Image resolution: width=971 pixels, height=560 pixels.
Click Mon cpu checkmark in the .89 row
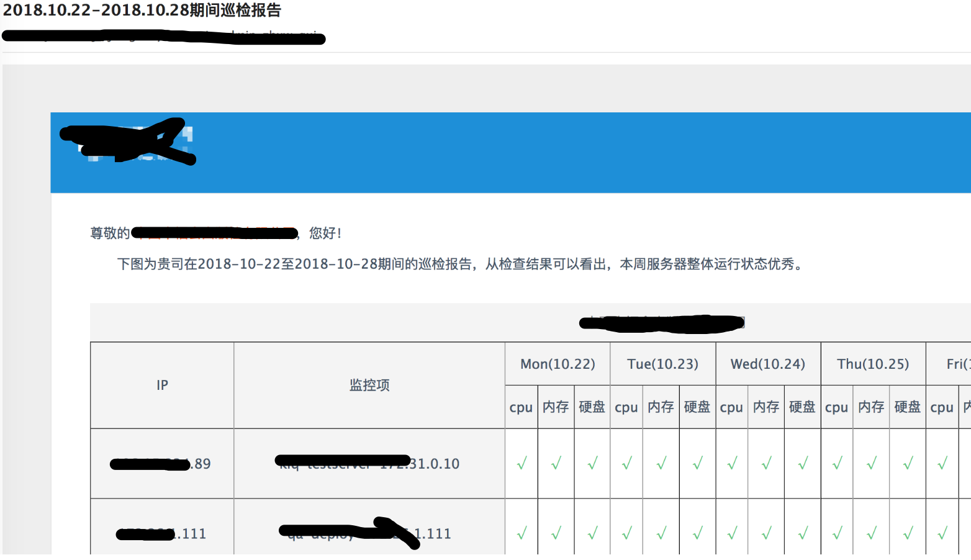pyautogui.click(x=522, y=463)
